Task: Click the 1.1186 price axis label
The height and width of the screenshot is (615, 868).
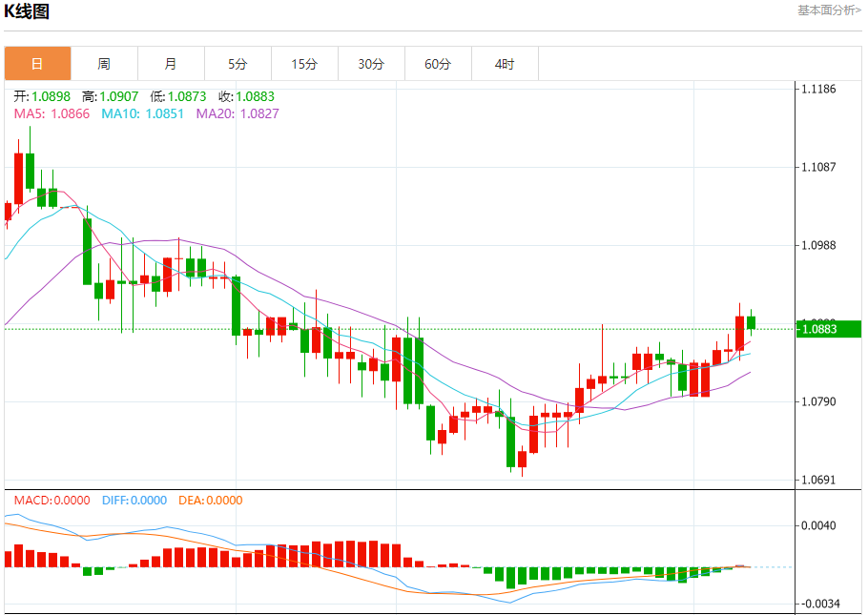Action: (818, 89)
